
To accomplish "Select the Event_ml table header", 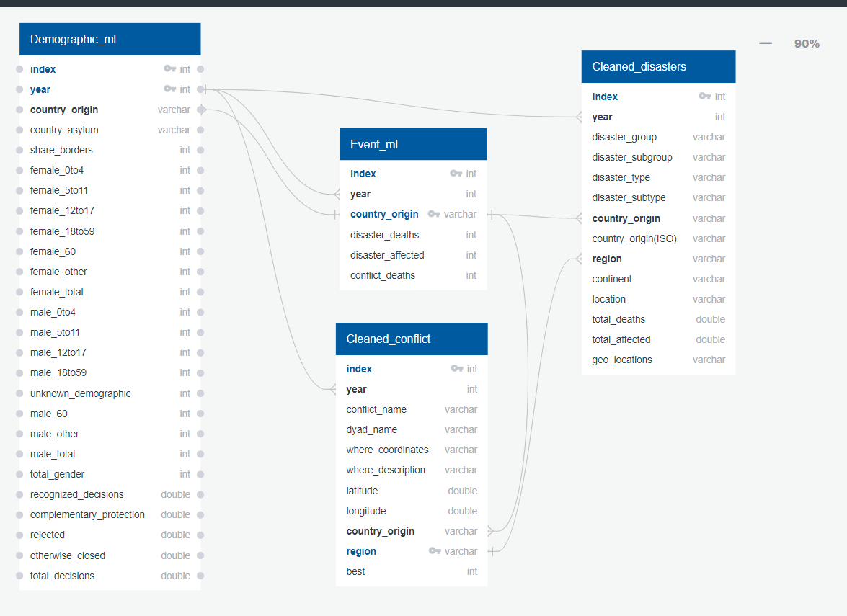I will (412, 143).
